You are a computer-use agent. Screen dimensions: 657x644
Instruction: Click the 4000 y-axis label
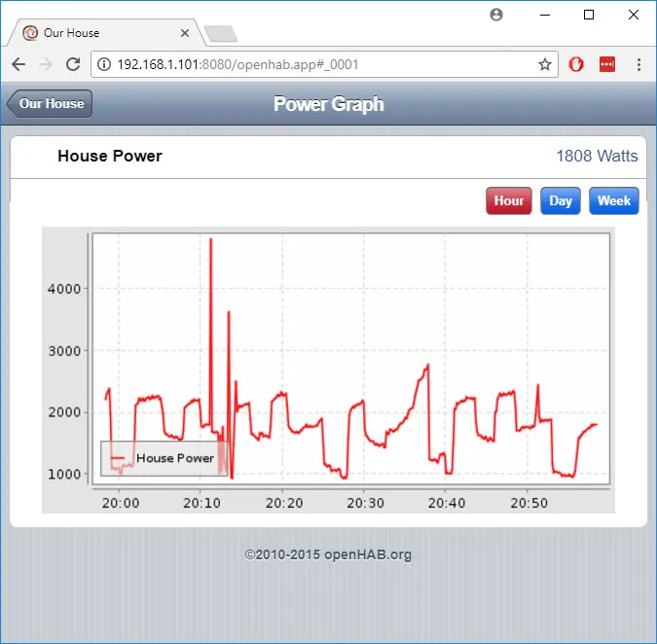[64, 289]
